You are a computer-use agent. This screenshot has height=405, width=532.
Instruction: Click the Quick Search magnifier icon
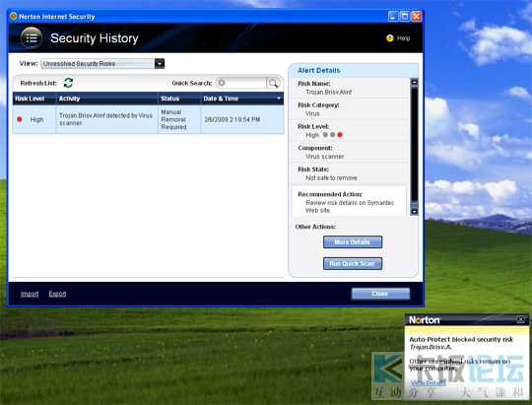pos(273,83)
